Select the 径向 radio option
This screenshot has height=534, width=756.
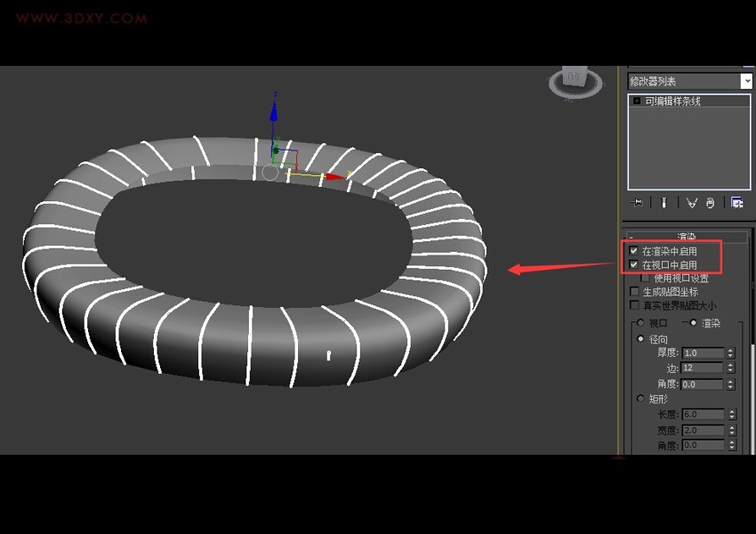click(640, 338)
